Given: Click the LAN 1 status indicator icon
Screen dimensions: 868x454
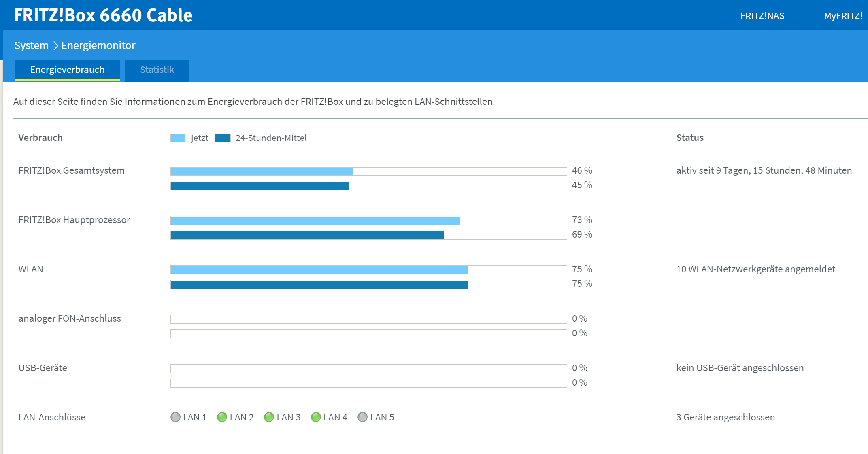Looking at the screenshot, I should point(175,417).
